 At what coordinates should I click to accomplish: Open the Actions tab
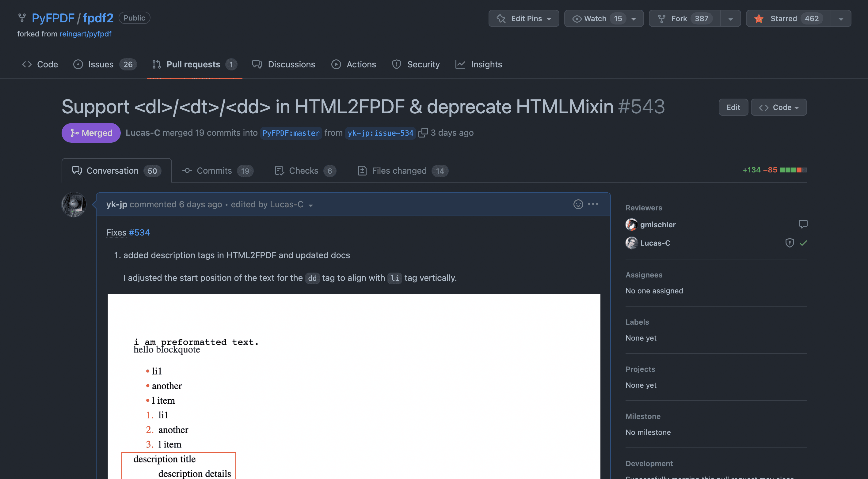click(353, 64)
